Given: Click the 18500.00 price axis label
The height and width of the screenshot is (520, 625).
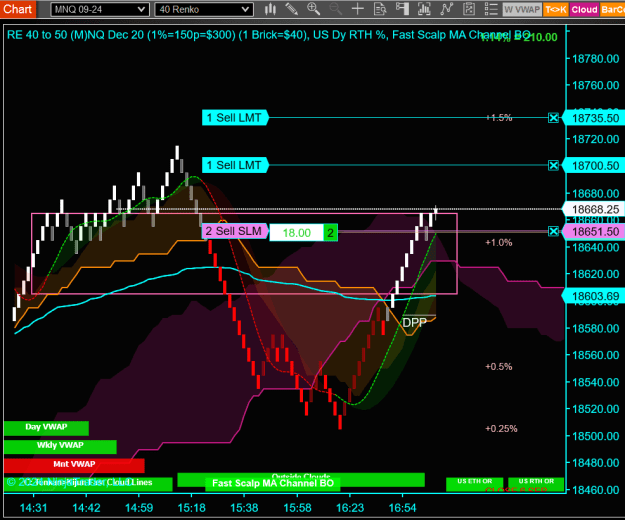Looking at the screenshot, I should (596, 436).
